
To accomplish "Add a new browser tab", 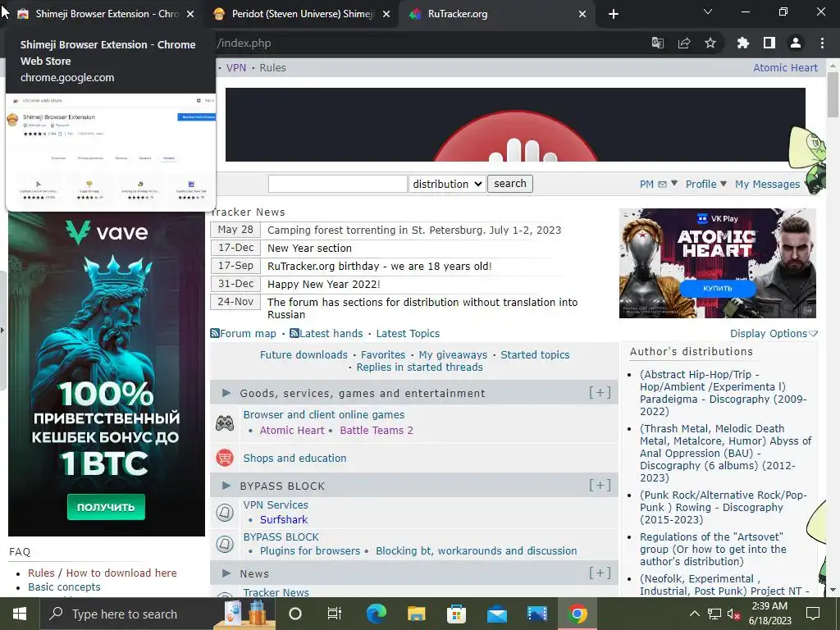I will coord(614,14).
